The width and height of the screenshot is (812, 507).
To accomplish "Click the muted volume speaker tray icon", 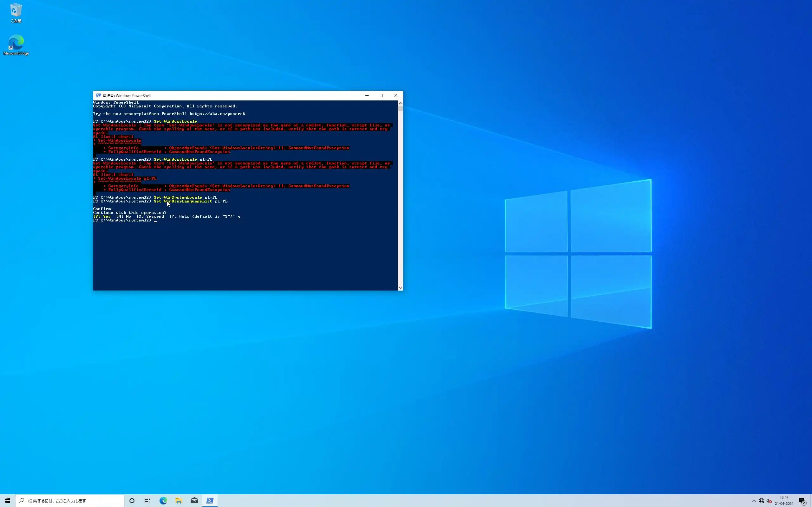I will 769,501.
